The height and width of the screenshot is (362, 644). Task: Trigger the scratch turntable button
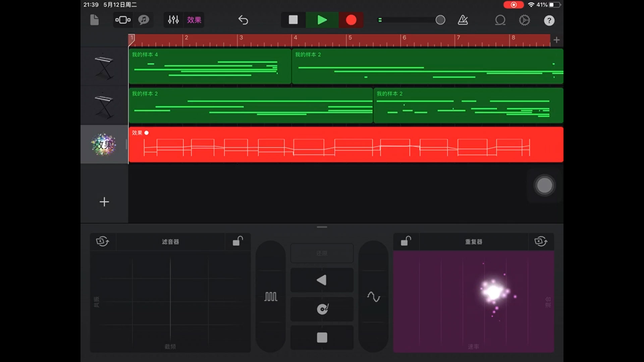[322, 309]
